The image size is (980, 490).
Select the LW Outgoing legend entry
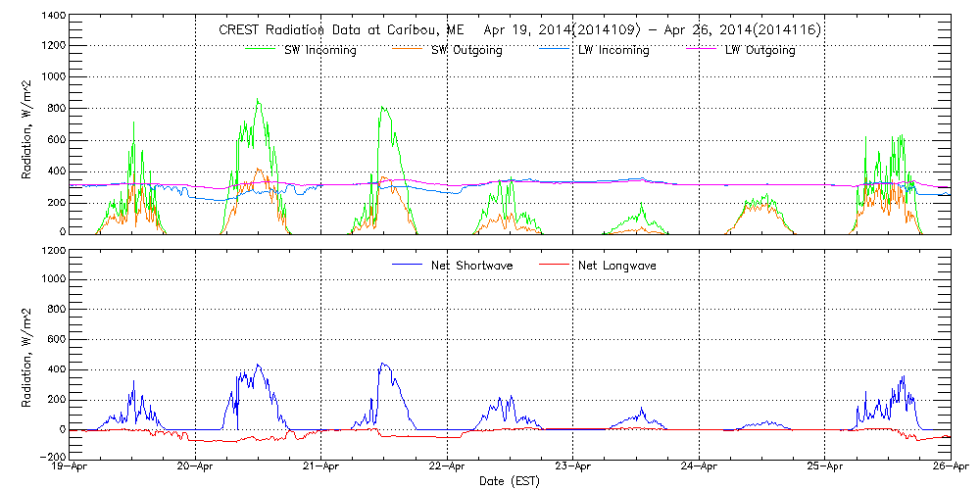pos(759,50)
